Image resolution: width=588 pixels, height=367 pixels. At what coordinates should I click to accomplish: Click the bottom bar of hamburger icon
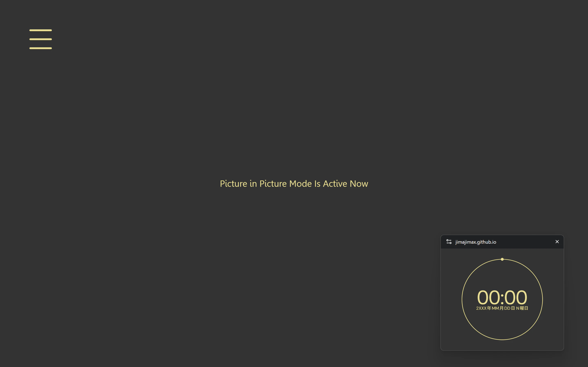tap(41, 48)
